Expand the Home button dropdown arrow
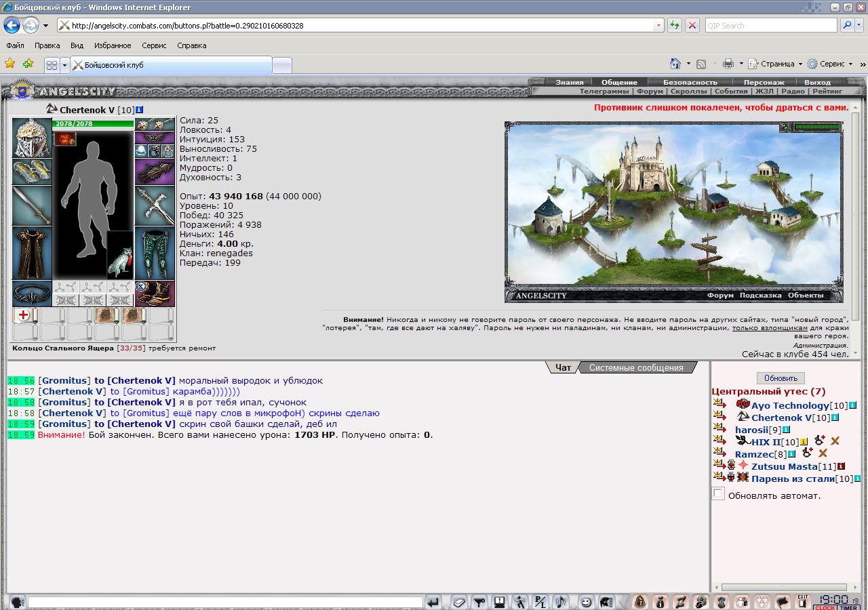Viewport: 868px width, 610px height. pyautogui.click(x=688, y=64)
